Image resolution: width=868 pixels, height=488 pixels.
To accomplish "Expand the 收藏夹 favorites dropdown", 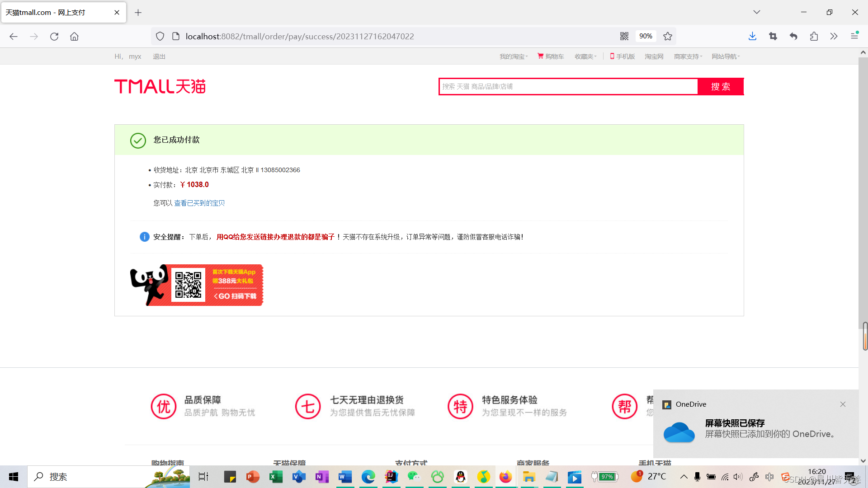I will point(585,56).
